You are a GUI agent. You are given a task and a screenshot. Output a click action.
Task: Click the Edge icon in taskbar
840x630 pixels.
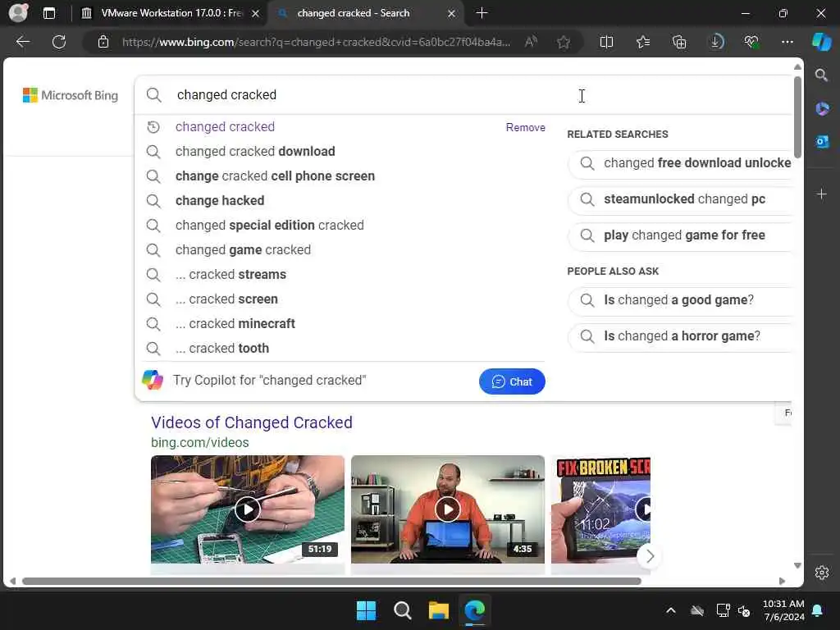[475, 610]
